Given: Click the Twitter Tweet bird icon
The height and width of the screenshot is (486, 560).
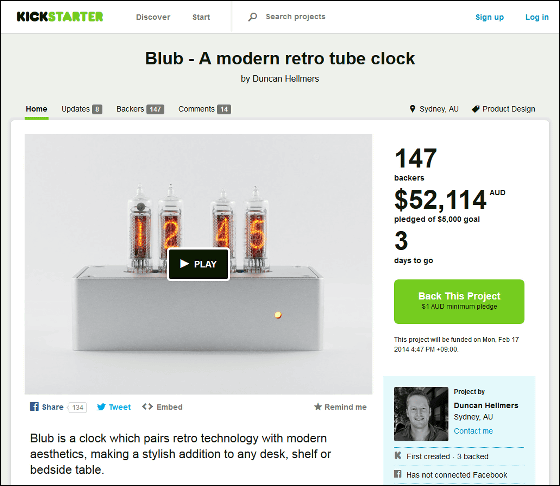Looking at the screenshot, I should click(x=101, y=407).
